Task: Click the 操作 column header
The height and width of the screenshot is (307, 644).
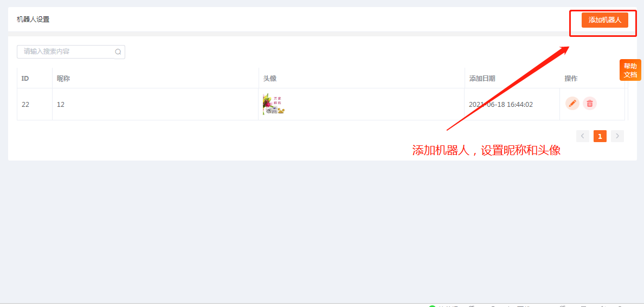Action: click(571, 78)
